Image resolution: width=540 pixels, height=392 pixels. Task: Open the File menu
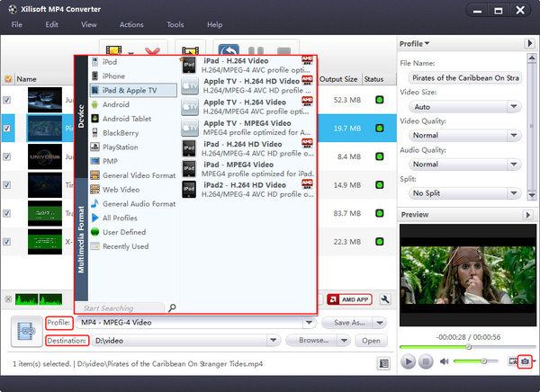(16, 25)
